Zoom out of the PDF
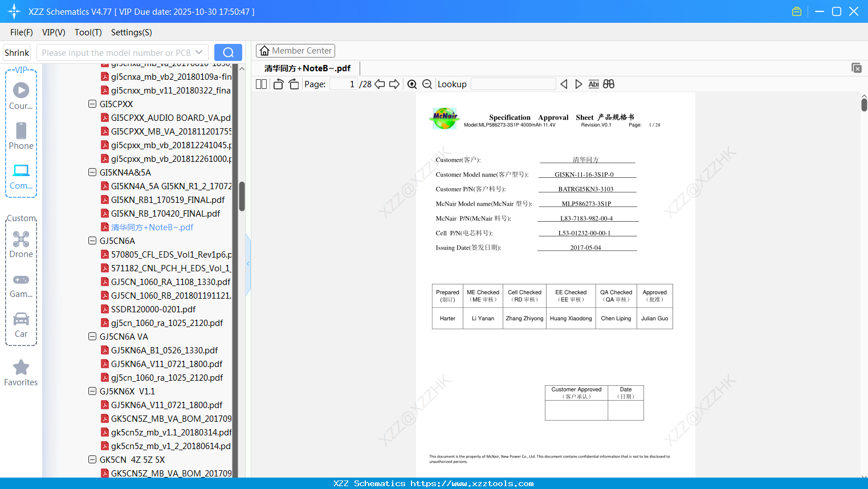 [x=427, y=84]
